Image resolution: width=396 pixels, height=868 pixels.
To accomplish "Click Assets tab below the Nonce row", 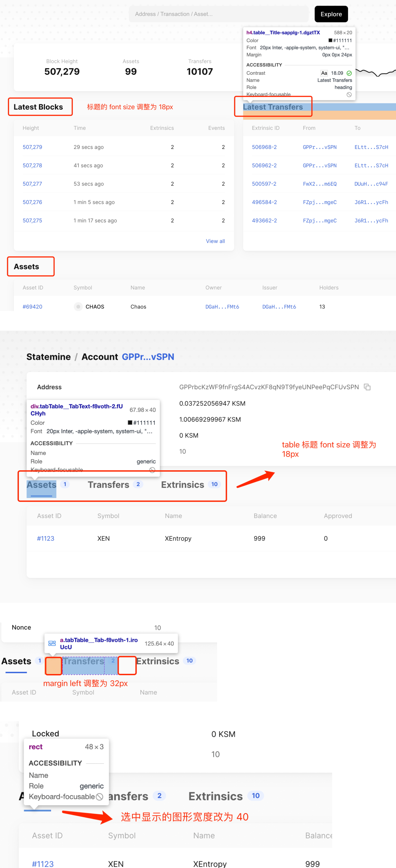I will coord(16,661).
